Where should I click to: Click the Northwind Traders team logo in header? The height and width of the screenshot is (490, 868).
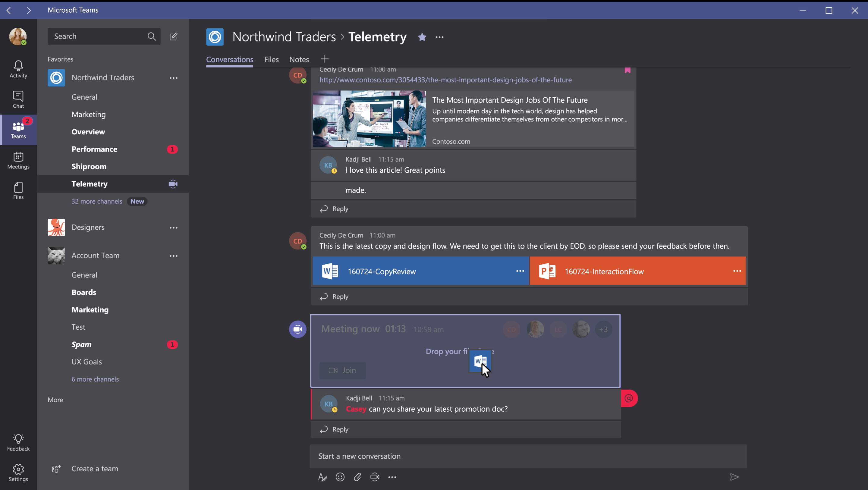(x=215, y=37)
